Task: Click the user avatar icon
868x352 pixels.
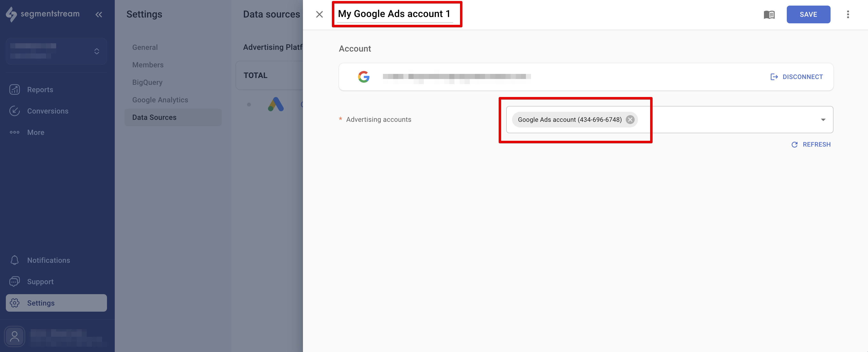Action: tap(15, 336)
